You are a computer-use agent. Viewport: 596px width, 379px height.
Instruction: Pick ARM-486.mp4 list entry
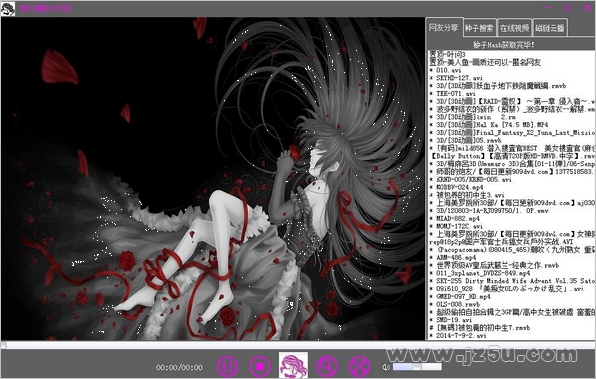453,258
